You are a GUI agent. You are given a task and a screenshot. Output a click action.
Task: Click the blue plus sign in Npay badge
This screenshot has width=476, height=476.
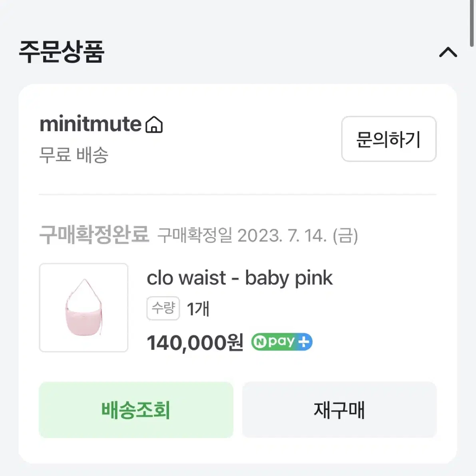pos(304,342)
